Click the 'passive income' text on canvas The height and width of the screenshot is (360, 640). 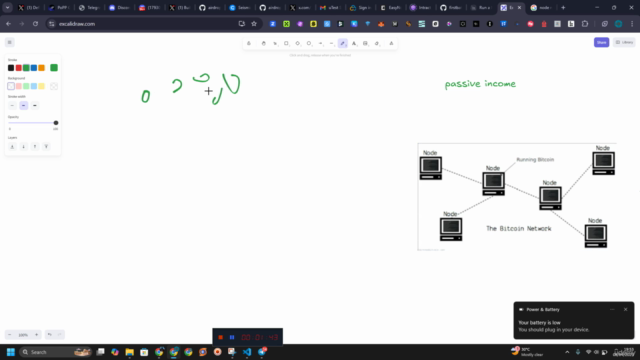pyautogui.click(x=480, y=84)
